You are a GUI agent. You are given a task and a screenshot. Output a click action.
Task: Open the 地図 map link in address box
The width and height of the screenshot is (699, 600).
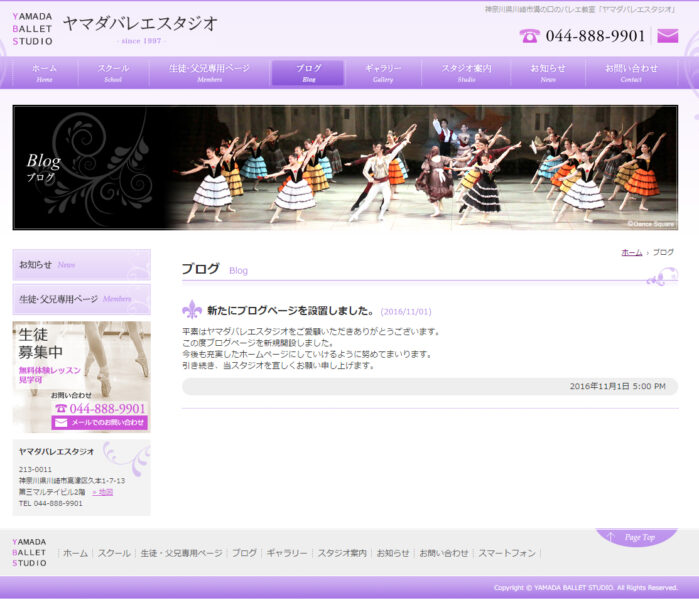(x=103, y=492)
